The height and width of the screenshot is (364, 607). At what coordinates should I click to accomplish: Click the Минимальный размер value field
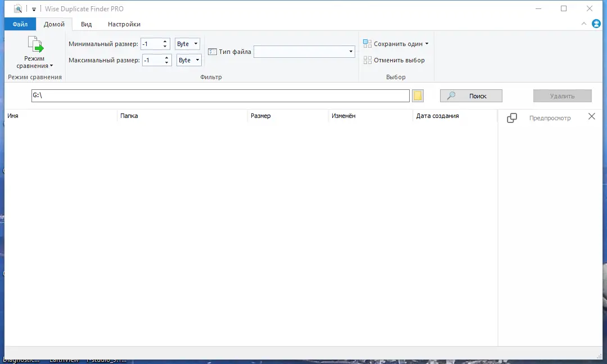151,44
